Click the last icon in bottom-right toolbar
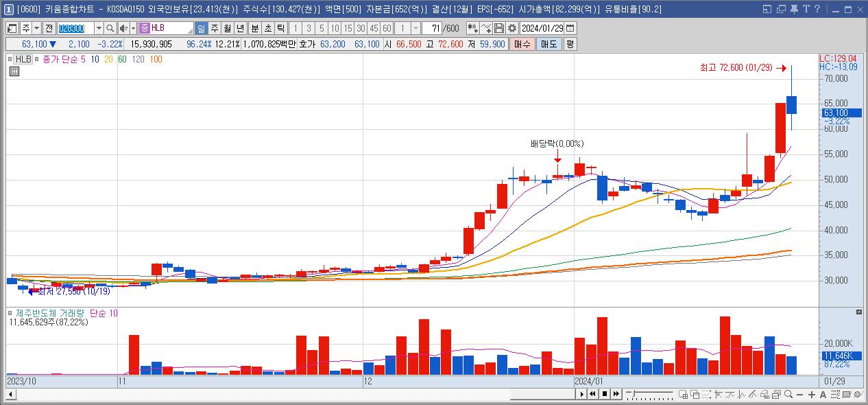Viewport: 868px width, 405px height. (x=857, y=394)
